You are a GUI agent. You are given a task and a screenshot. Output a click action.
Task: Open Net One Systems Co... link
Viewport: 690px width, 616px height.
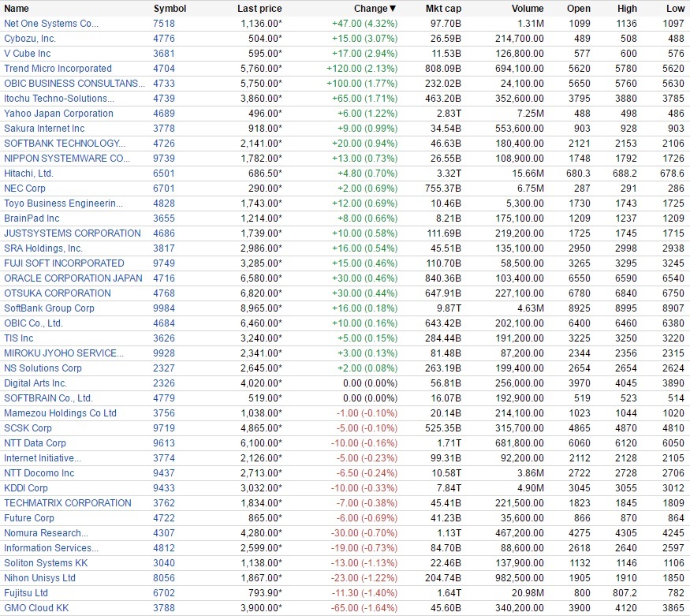(51, 24)
